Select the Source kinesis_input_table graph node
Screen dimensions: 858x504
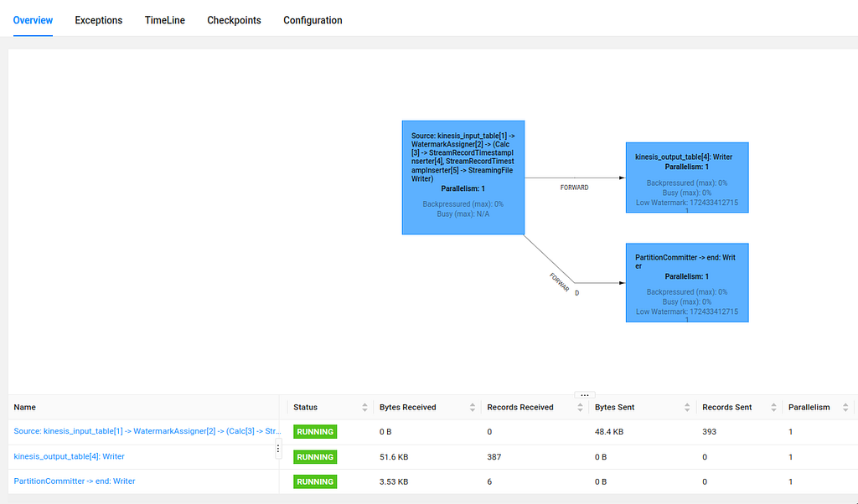463,177
